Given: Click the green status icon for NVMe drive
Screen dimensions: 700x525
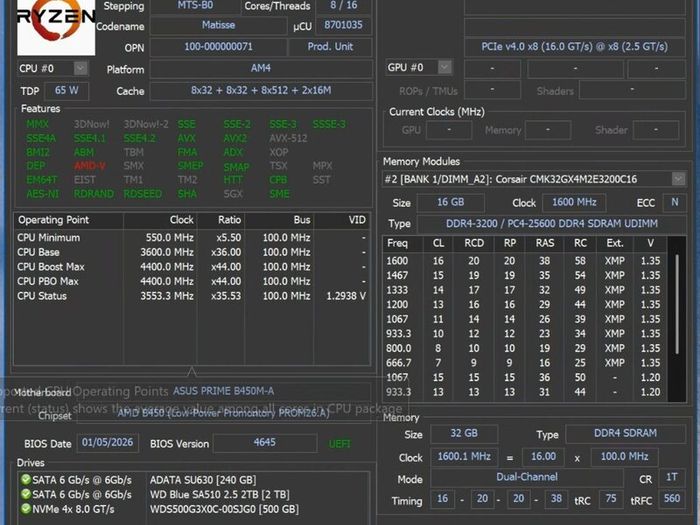Looking at the screenshot, I should pos(26,509).
